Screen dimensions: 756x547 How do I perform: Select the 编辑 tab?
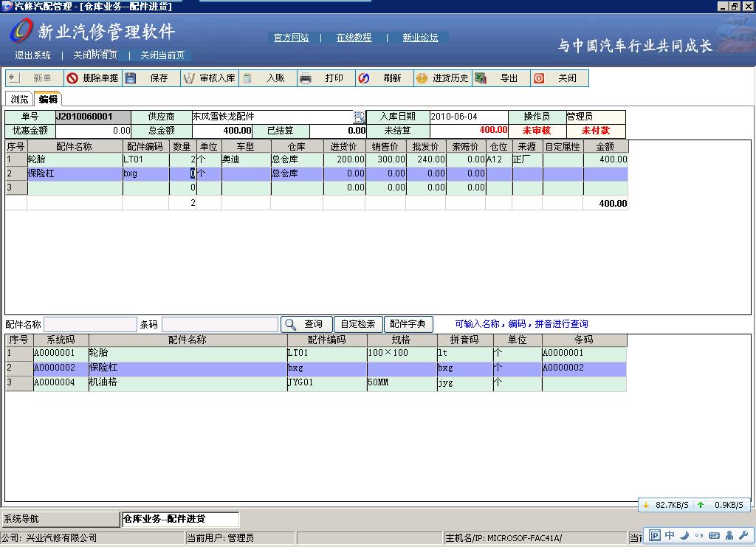coord(48,99)
